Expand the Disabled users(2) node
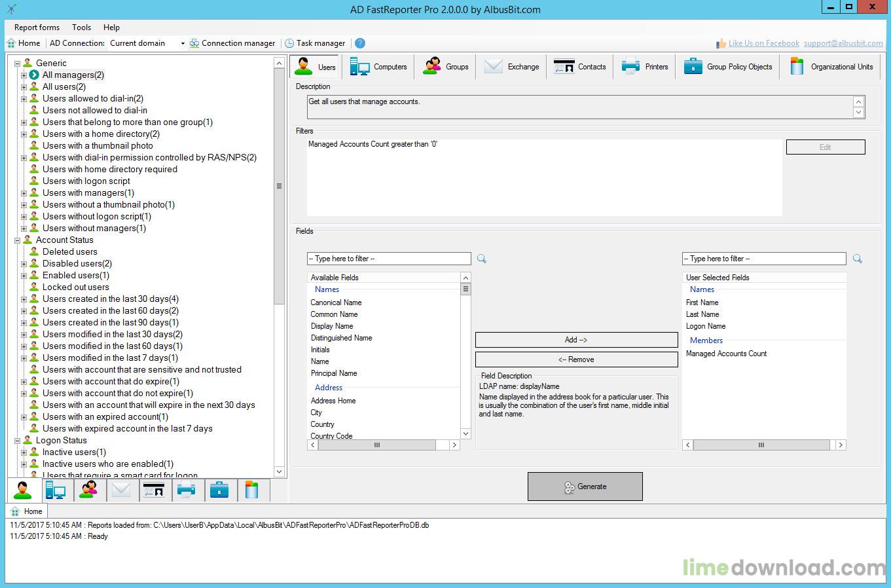This screenshot has width=891, height=588. (x=24, y=264)
